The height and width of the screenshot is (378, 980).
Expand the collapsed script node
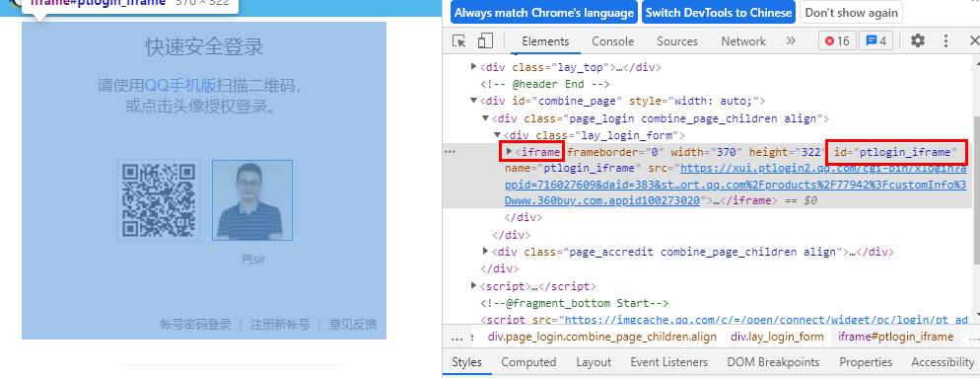(x=474, y=286)
